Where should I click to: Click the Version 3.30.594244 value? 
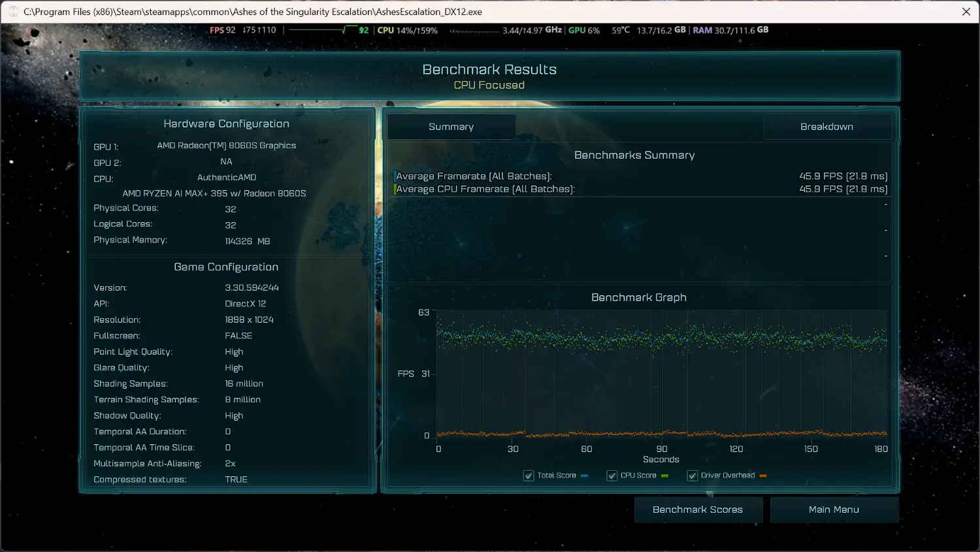pyautogui.click(x=252, y=288)
